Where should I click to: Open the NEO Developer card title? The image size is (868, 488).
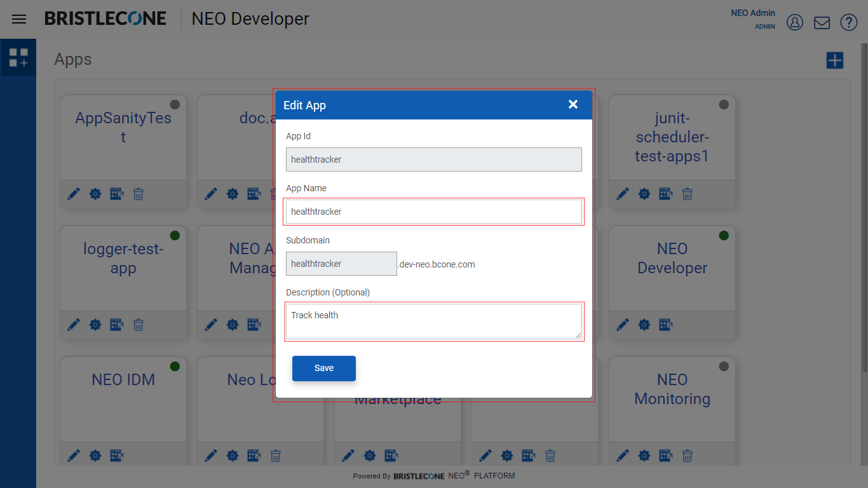[672, 259]
